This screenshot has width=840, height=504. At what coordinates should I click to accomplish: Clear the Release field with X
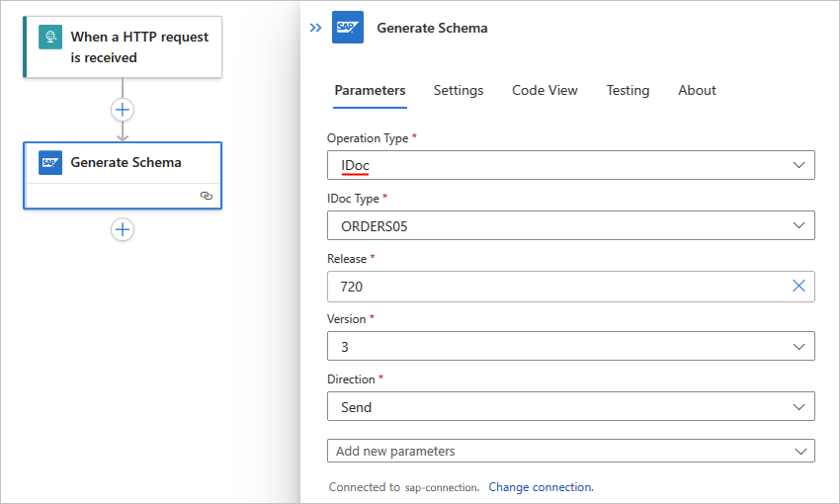[x=798, y=287]
